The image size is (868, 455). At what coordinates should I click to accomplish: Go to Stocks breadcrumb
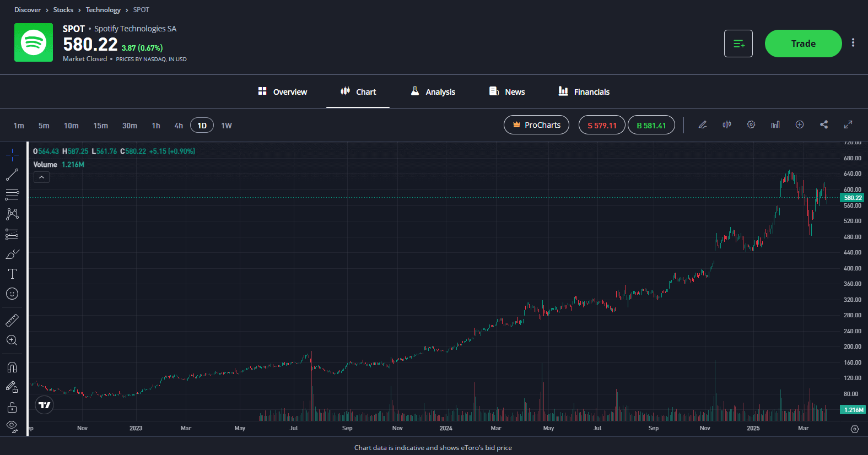pos(63,10)
